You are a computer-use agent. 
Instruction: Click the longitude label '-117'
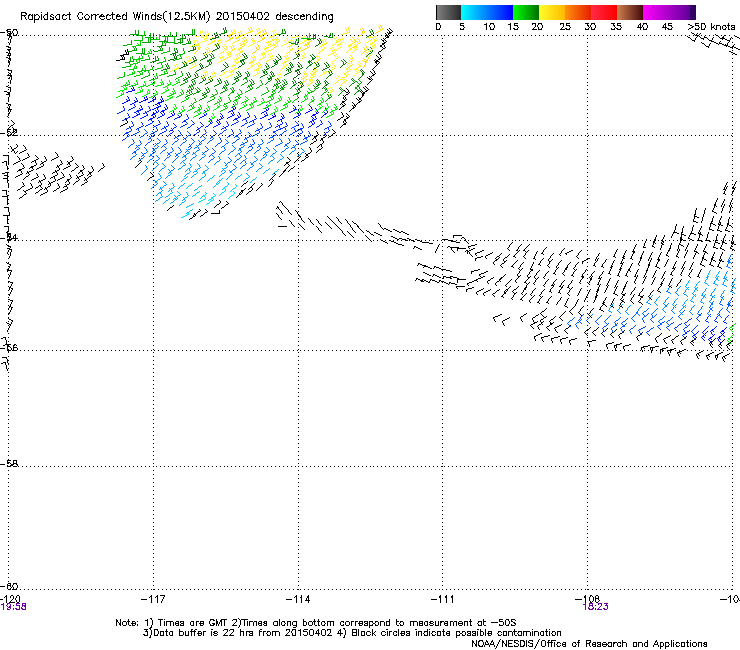tap(153, 599)
